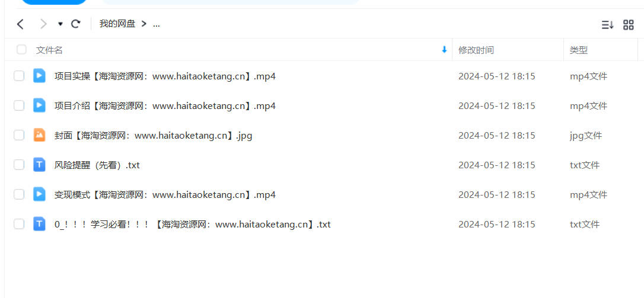Viewport: 644px width, 298px height.
Task: Open 我的网盘 breadcrumb
Action: [117, 24]
